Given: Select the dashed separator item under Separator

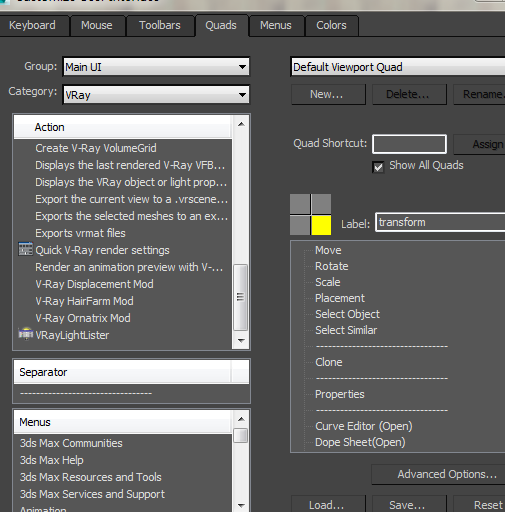Looking at the screenshot, I should 86,393.
